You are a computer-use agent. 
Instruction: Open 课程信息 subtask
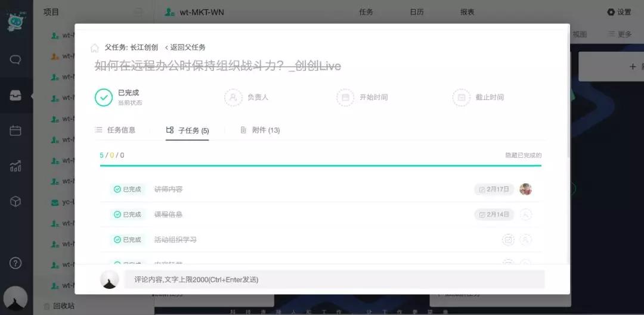click(168, 214)
